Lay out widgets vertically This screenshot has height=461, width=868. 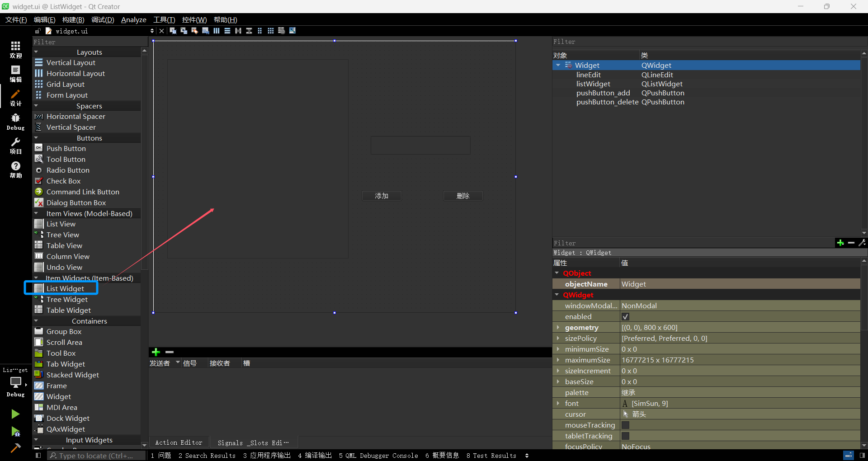click(x=227, y=31)
